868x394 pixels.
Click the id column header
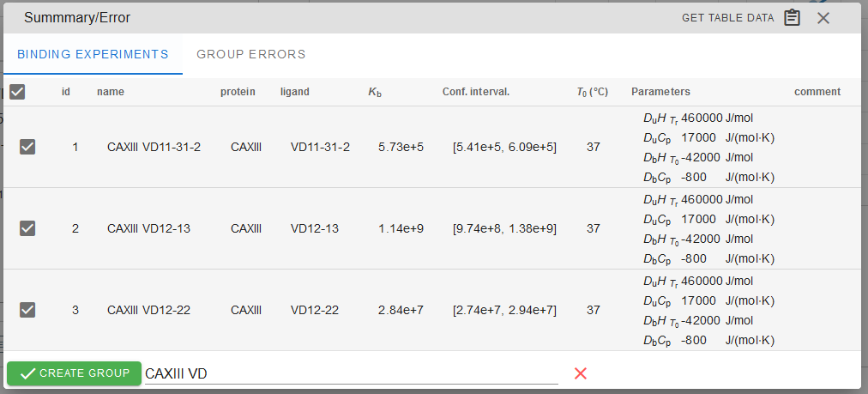[x=66, y=92]
